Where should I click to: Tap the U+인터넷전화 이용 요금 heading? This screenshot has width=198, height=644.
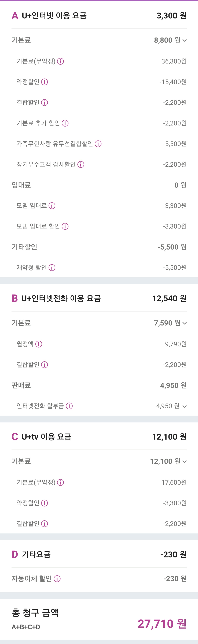[x=61, y=298]
